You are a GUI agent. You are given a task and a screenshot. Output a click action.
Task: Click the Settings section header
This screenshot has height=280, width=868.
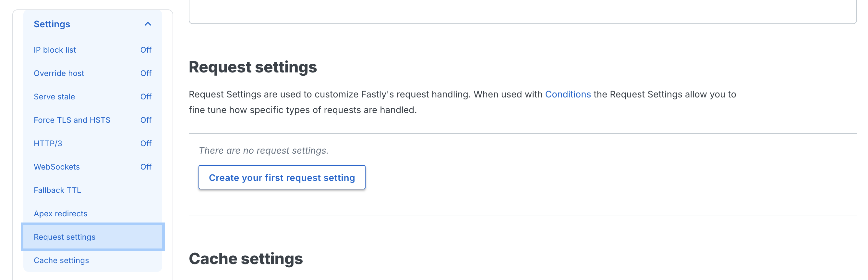click(52, 24)
